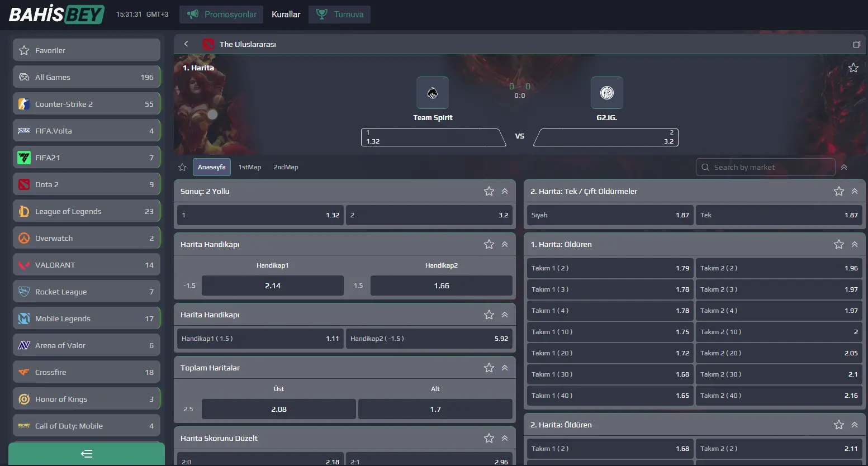Select Takım 2 ( 20 ) odds 2.05
Screen dimensions: 868x466
(779, 353)
